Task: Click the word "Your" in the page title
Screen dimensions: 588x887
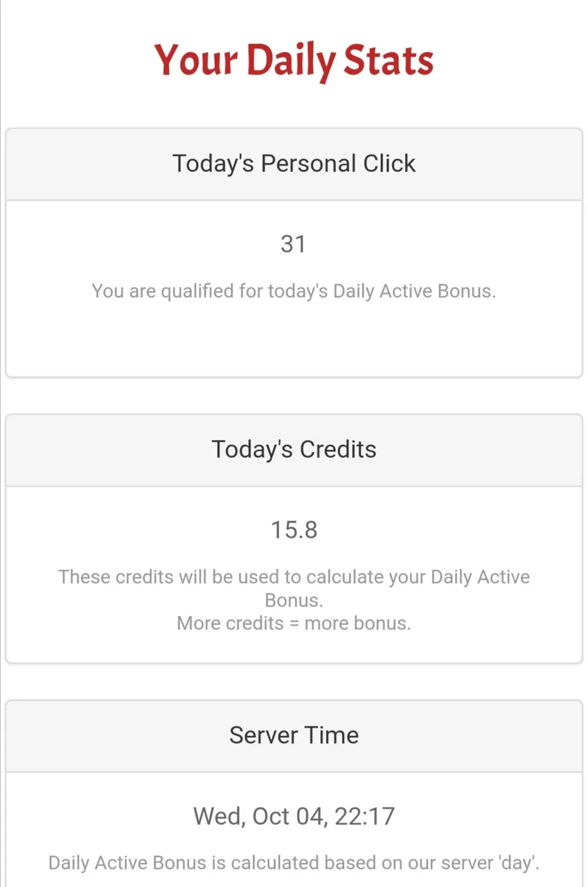Action: tap(197, 60)
